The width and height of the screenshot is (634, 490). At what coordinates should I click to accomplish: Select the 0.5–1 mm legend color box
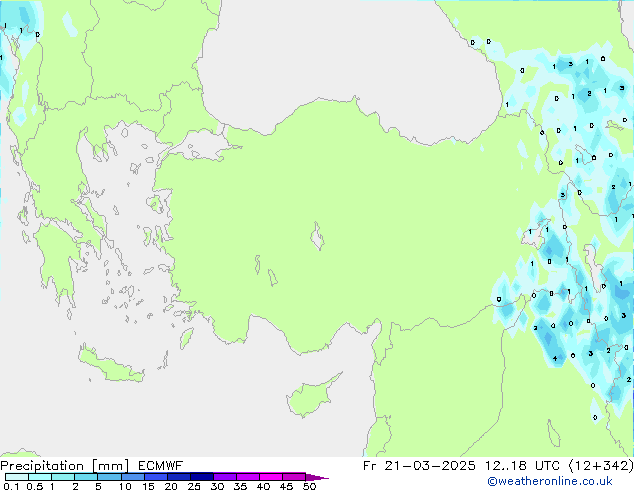point(40,477)
